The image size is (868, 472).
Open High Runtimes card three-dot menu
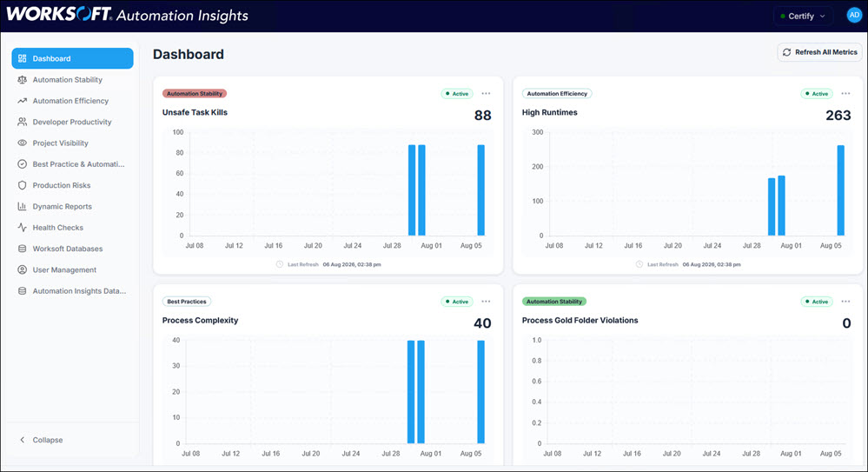pyautogui.click(x=846, y=94)
